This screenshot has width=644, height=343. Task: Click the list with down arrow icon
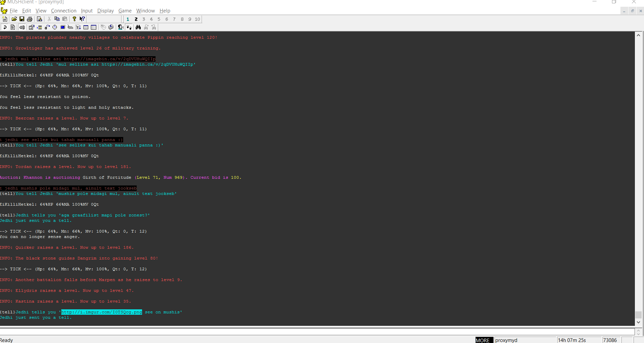(x=78, y=27)
